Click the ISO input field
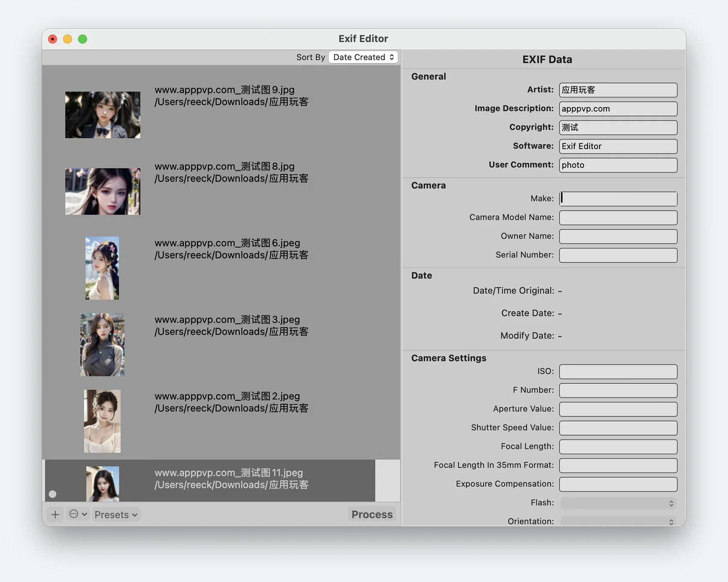The image size is (728, 582). click(x=618, y=372)
